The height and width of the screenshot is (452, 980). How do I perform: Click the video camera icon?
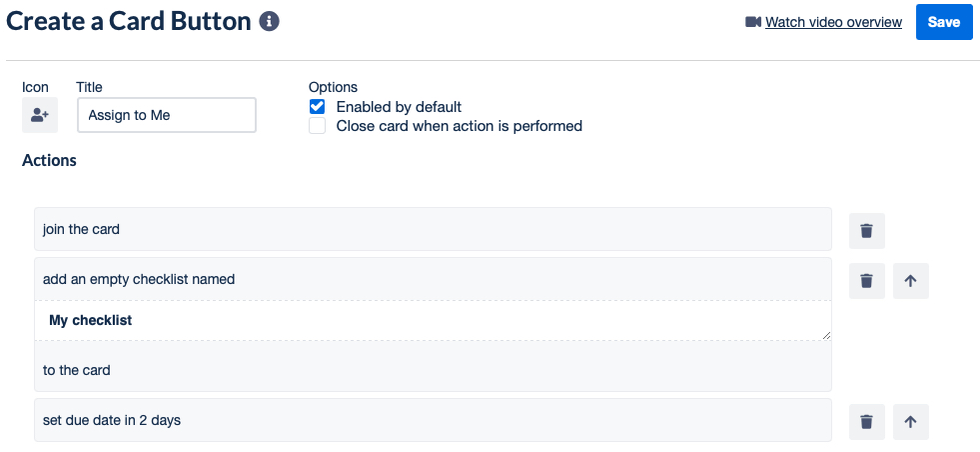(753, 22)
